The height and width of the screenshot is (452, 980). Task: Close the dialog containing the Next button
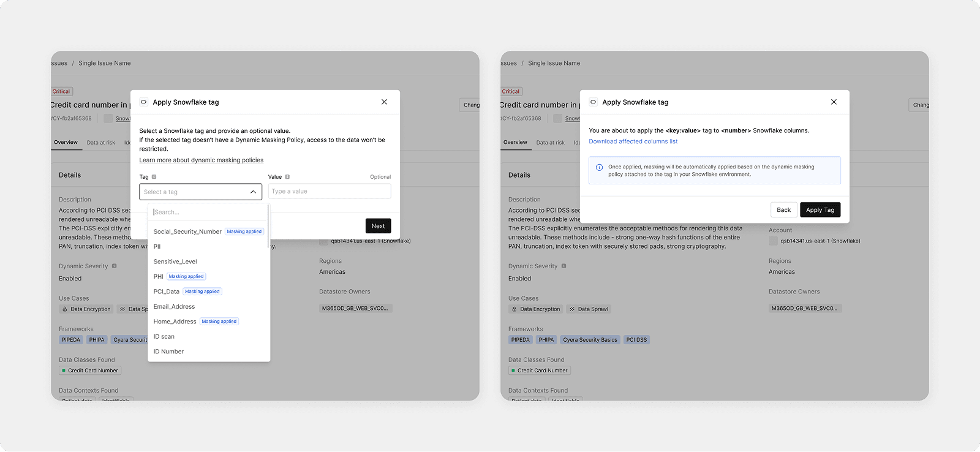[384, 102]
